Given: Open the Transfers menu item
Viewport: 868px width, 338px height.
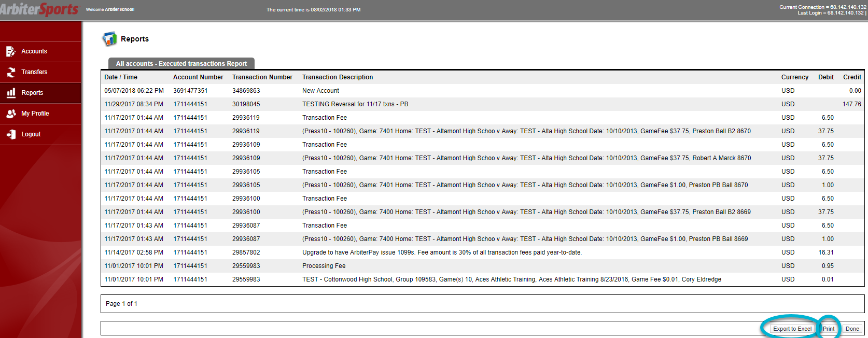Looking at the screenshot, I should [40, 72].
